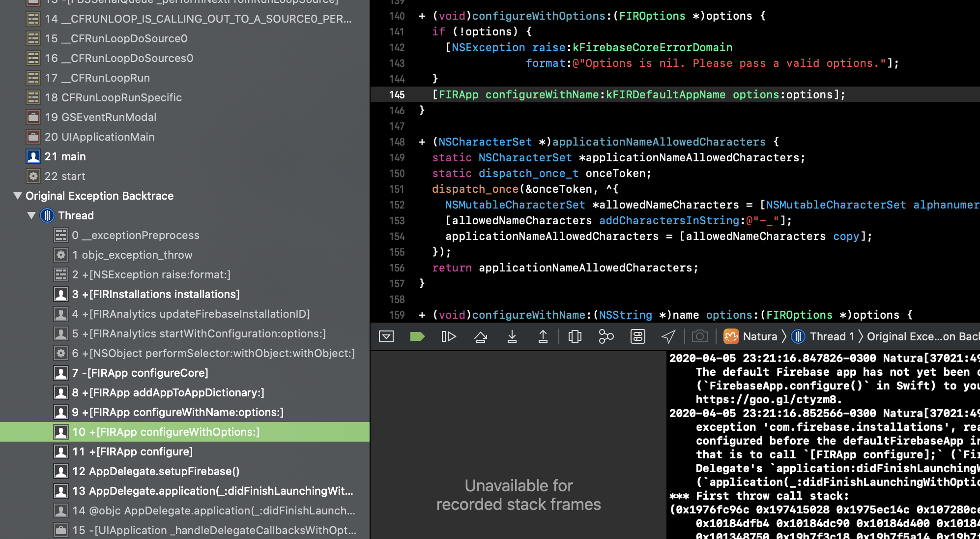This screenshot has height=539, width=980.
Task: Open Original Exception Backtrace breadcrumb item
Action: [x=923, y=336]
